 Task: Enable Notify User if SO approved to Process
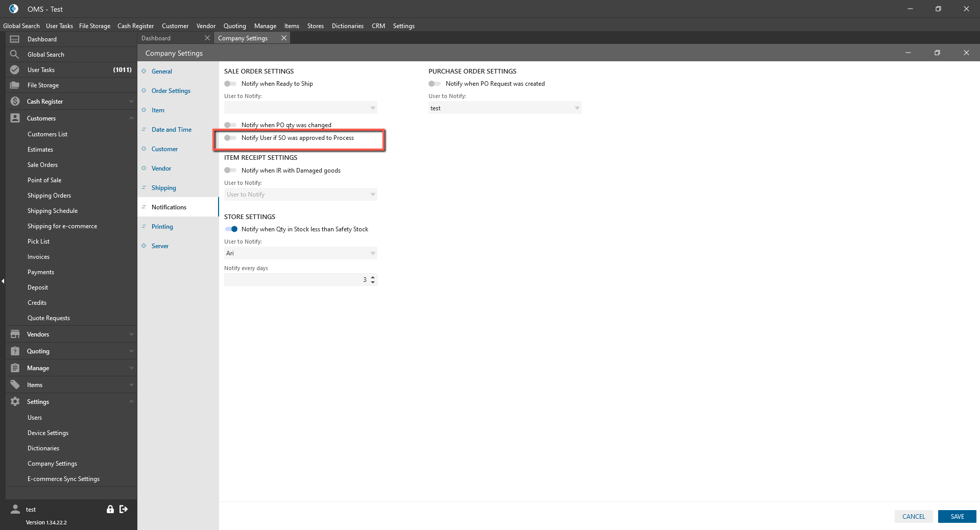[x=230, y=138]
